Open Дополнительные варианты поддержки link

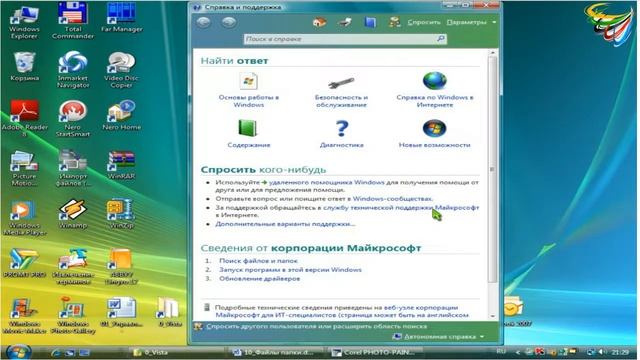[285, 224]
